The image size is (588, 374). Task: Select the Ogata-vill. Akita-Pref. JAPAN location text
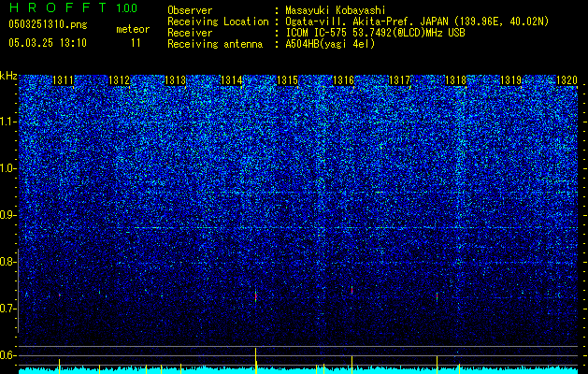pos(417,22)
